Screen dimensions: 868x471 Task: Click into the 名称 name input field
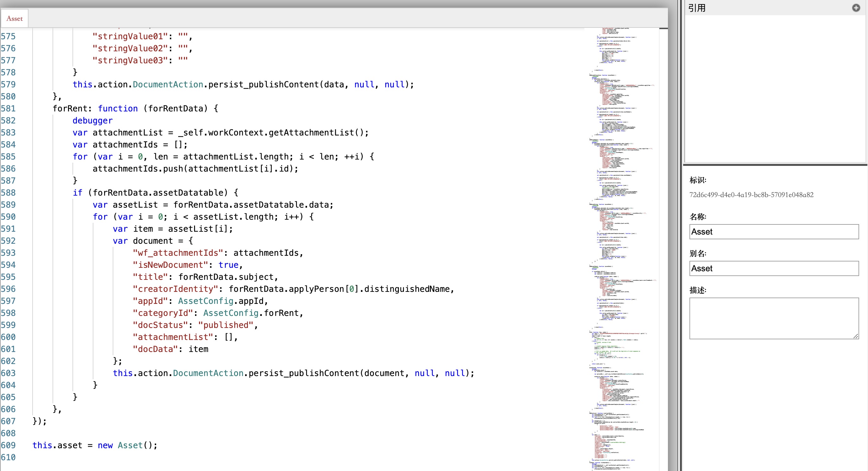774,232
